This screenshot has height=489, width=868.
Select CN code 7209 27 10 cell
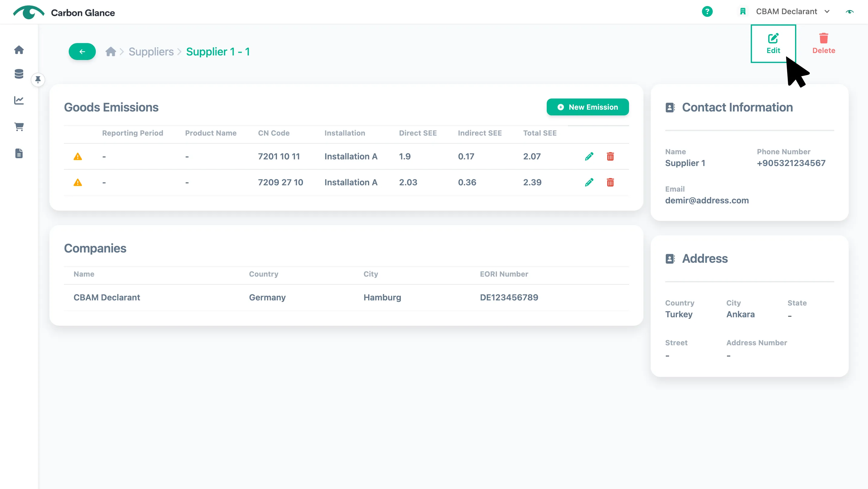(x=280, y=182)
